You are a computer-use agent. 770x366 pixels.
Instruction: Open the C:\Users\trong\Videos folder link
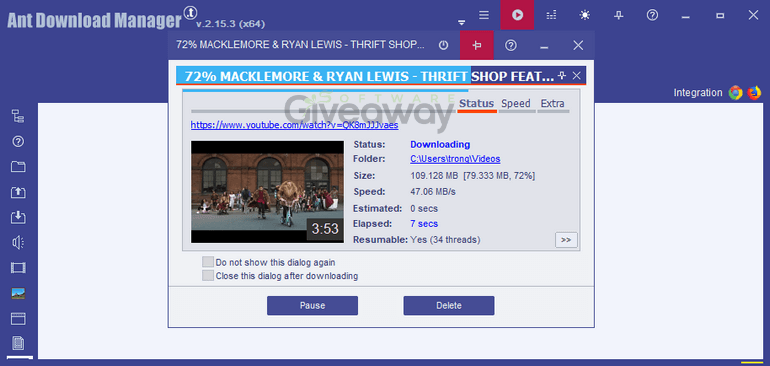[x=455, y=159]
